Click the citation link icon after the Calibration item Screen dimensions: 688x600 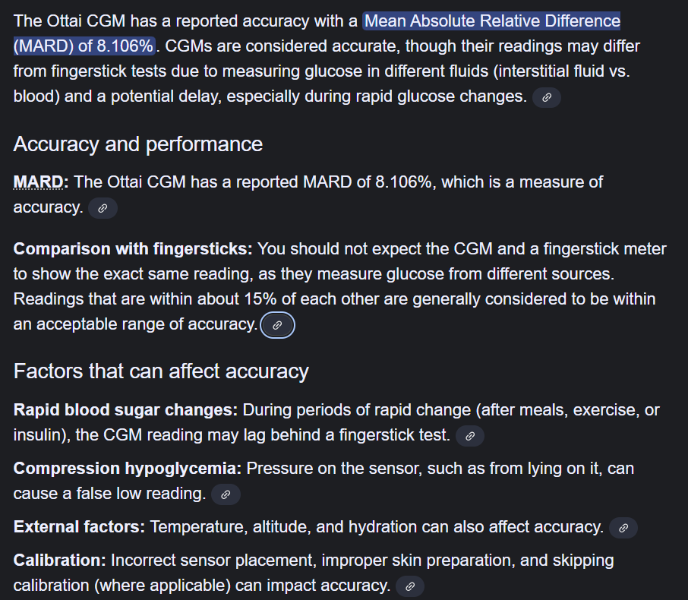410,587
